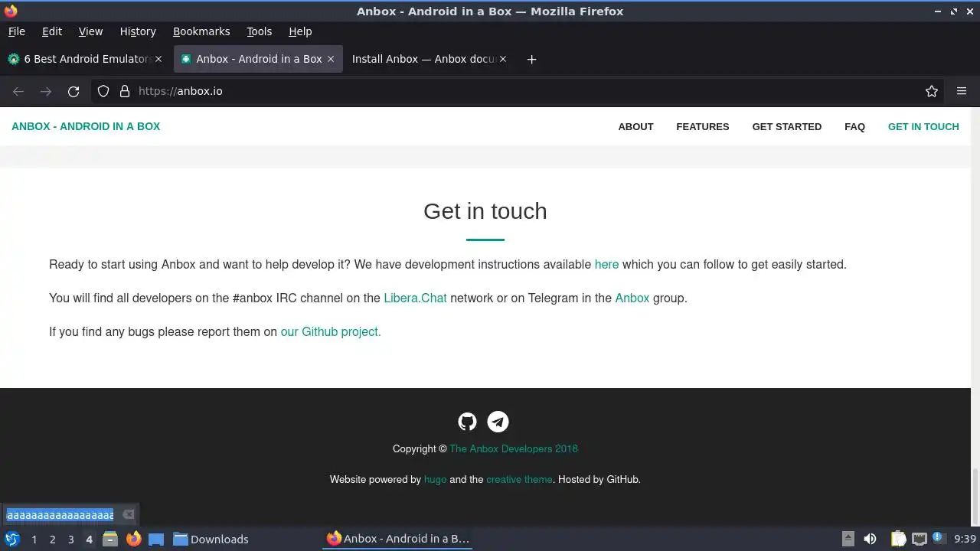
Task: Open the GitHub icon in the footer
Action: 467,422
